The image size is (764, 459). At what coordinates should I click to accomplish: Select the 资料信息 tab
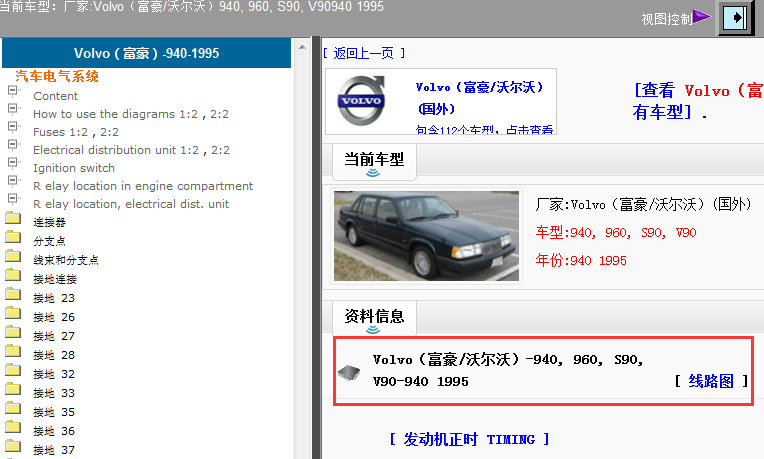click(374, 316)
